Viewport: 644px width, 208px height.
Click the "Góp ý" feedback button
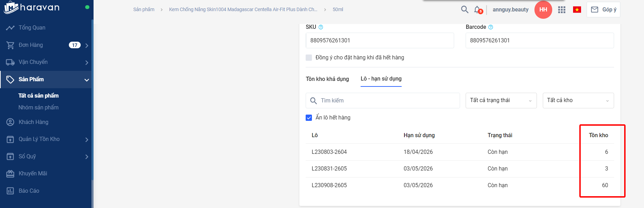coord(603,10)
